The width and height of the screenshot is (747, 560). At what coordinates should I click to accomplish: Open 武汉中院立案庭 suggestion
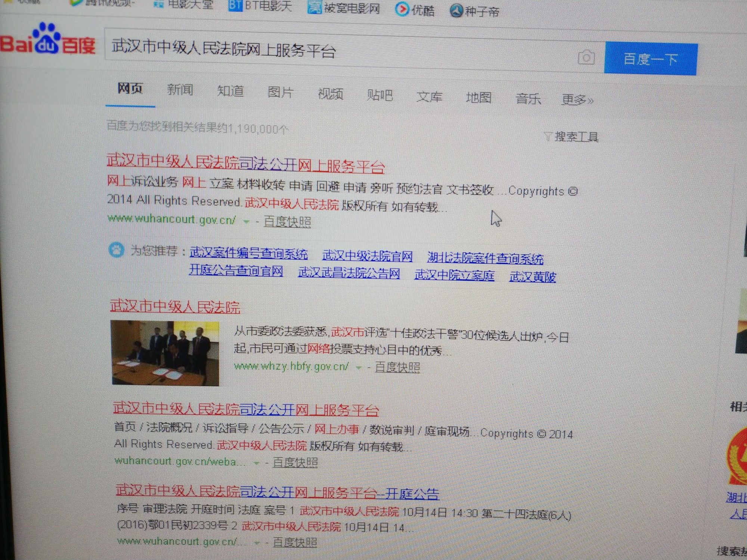pyautogui.click(x=455, y=275)
